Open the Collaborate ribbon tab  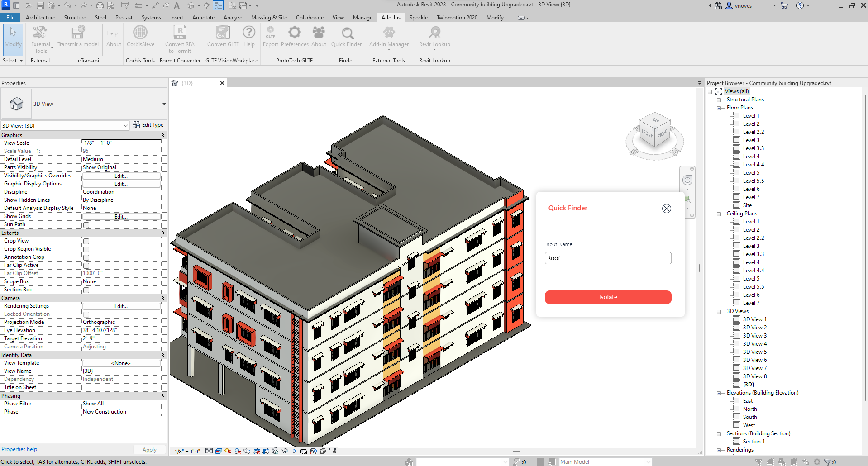(310, 18)
